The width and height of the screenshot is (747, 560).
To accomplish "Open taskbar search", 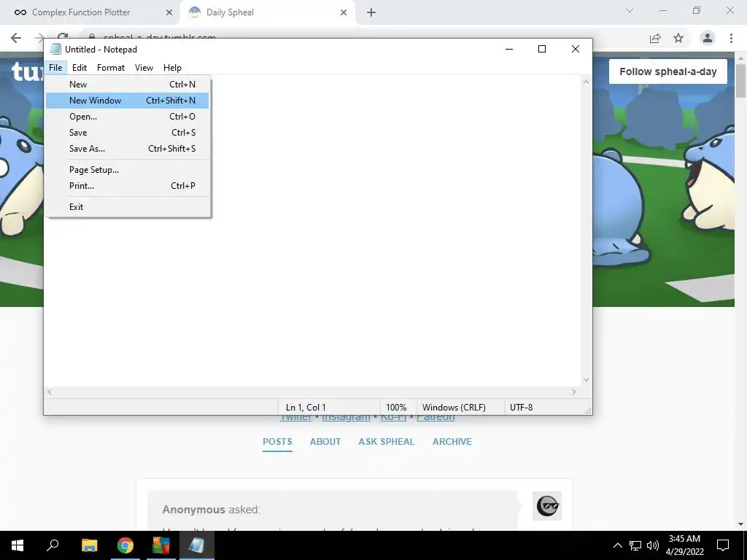I will click(53, 545).
